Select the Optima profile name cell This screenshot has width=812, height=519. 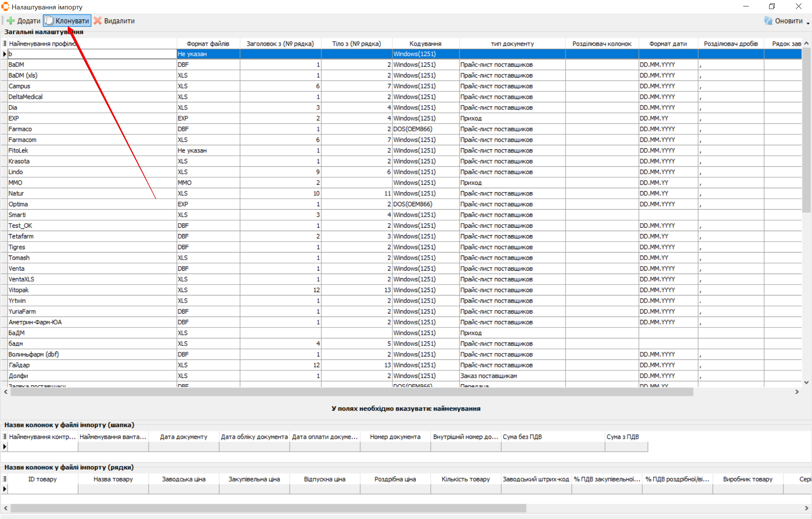click(x=18, y=204)
